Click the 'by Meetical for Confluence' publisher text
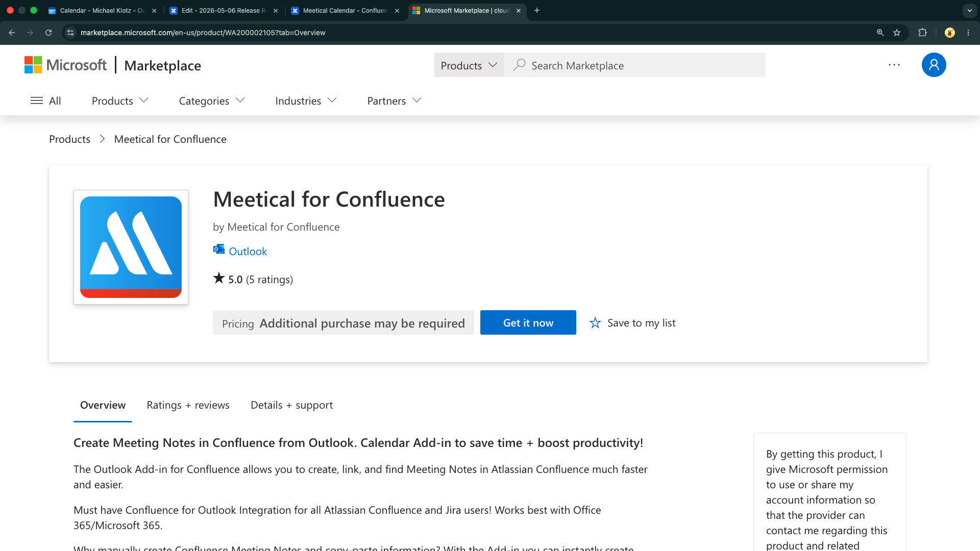Image resolution: width=980 pixels, height=551 pixels. click(276, 227)
